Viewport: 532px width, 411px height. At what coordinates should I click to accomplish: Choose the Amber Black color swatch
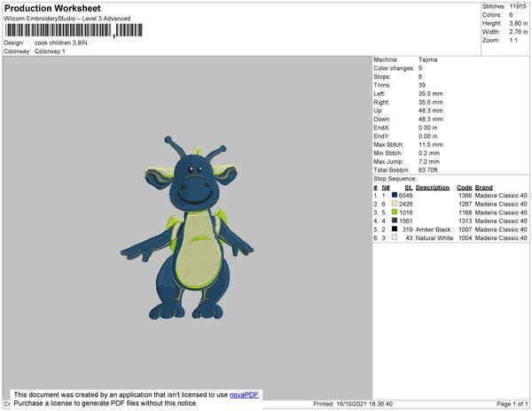coord(395,229)
